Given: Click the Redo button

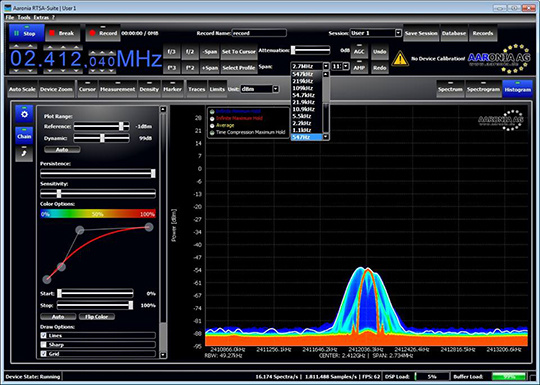Looking at the screenshot, I should (x=380, y=67).
